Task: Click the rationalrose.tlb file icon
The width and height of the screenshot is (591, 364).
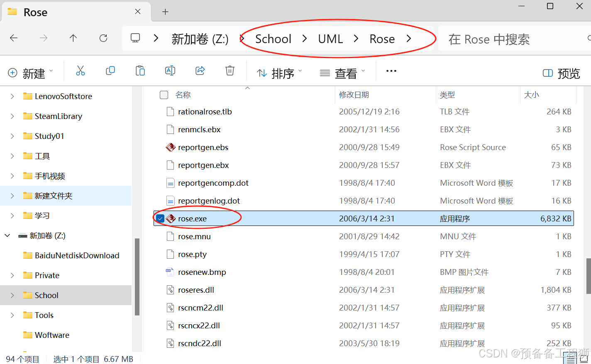Action: point(170,112)
